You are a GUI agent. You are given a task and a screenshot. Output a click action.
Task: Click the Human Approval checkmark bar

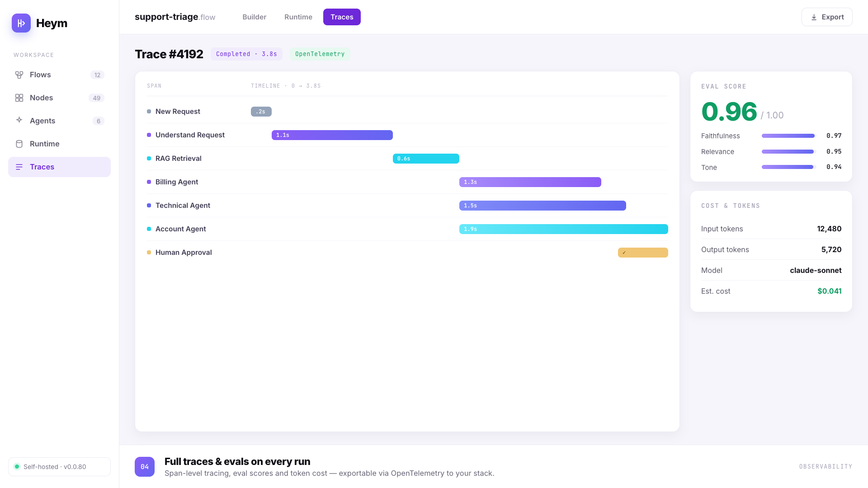[x=643, y=253]
